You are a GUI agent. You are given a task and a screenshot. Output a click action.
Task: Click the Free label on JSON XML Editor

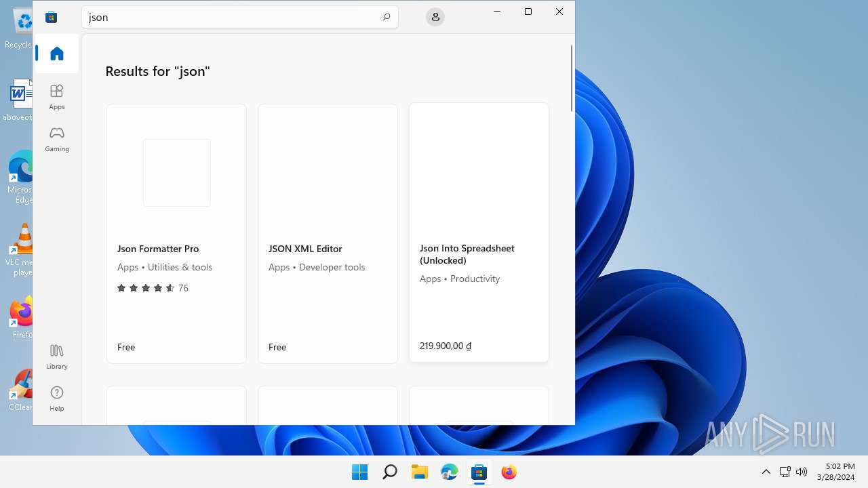click(x=277, y=347)
